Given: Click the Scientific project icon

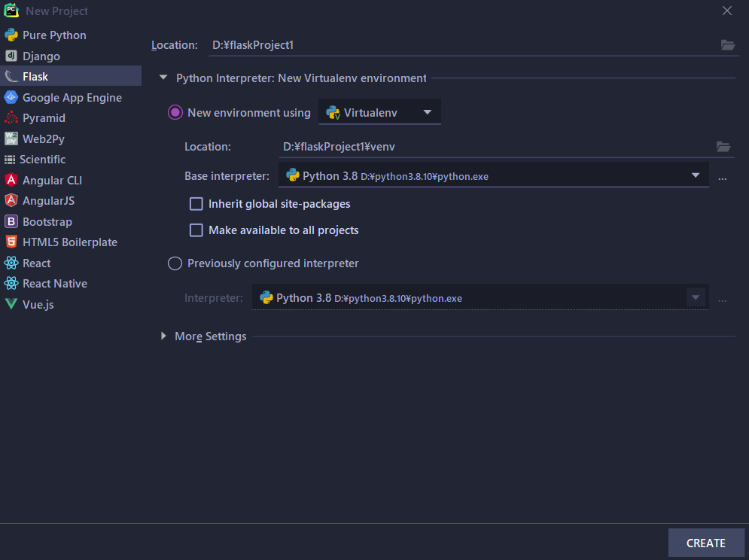Looking at the screenshot, I should click(10, 160).
